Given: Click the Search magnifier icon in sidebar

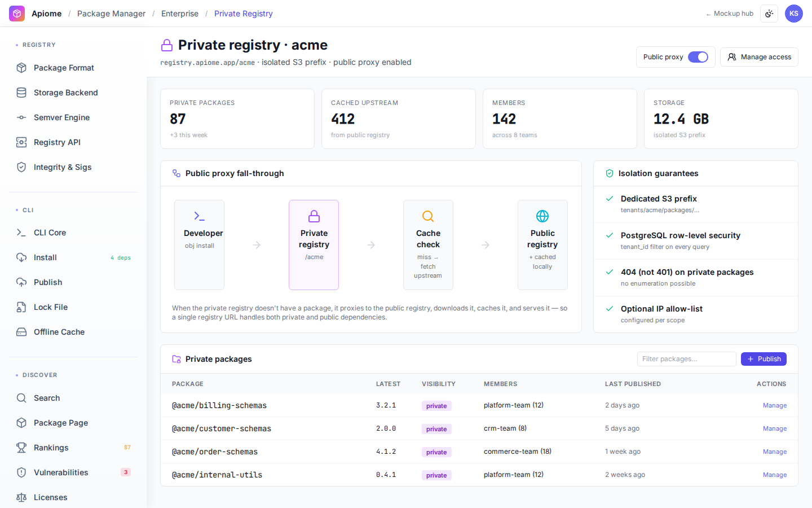Looking at the screenshot, I should click(x=21, y=398).
